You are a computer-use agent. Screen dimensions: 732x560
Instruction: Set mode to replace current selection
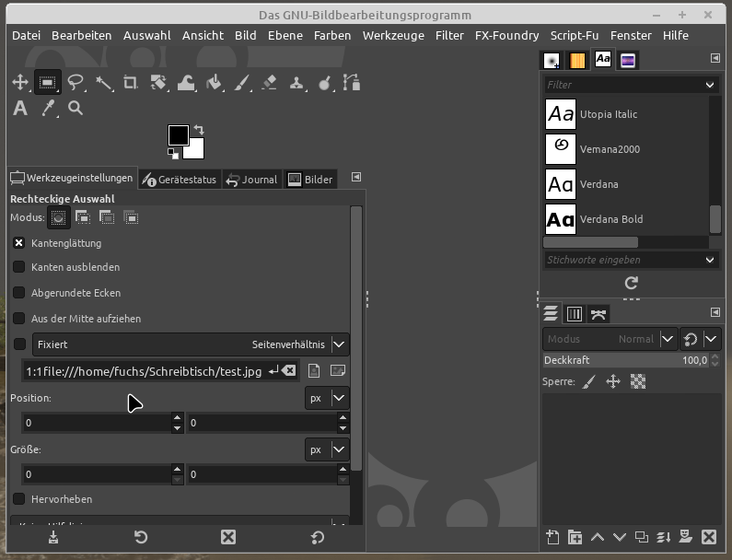tap(58, 217)
